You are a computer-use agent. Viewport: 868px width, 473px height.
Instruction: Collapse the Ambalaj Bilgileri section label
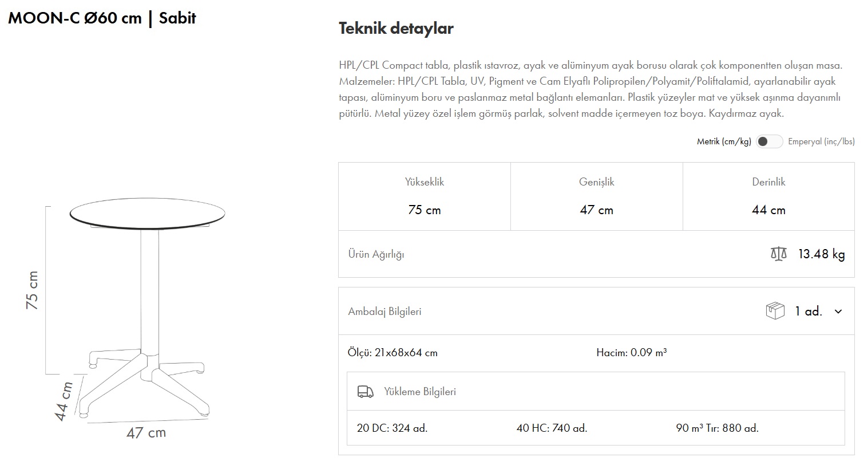(385, 312)
